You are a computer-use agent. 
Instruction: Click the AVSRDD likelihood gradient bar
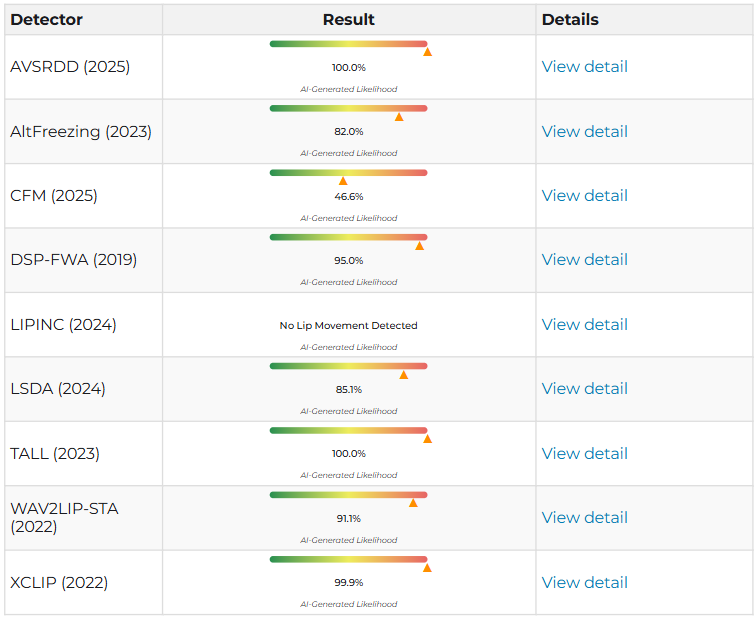[x=348, y=44]
